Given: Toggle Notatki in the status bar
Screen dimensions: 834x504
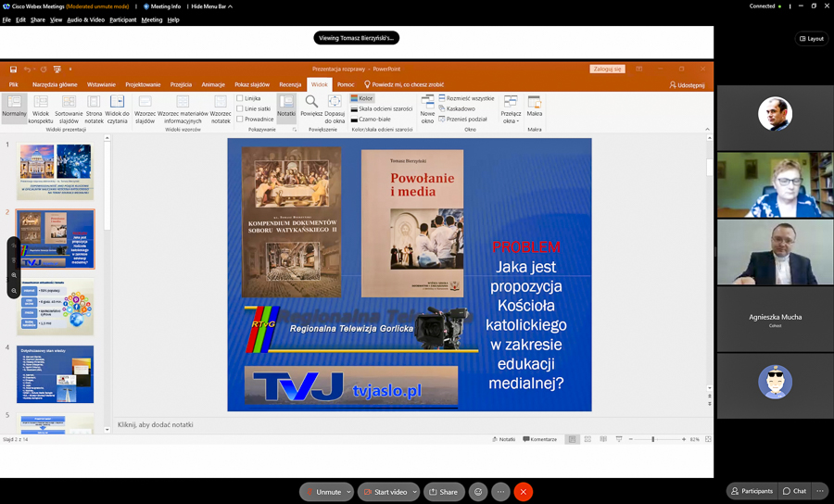Looking at the screenshot, I should [x=504, y=439].
